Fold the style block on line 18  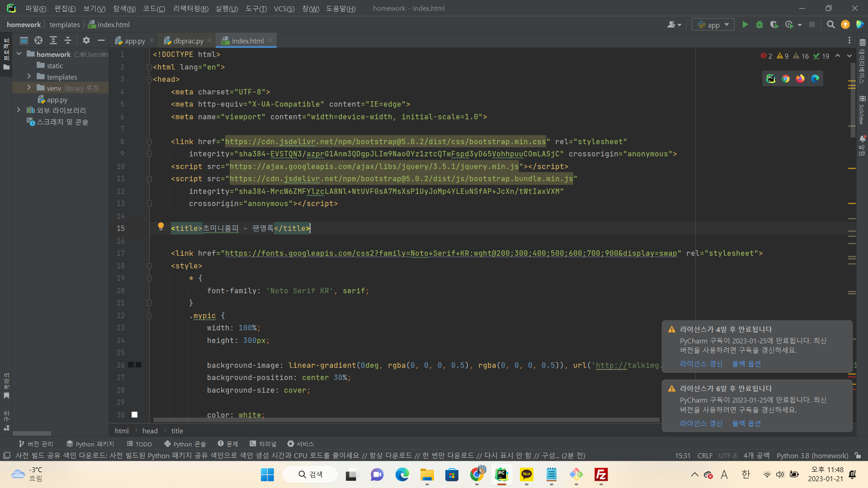pyautogui.click(x=149, y=266)
